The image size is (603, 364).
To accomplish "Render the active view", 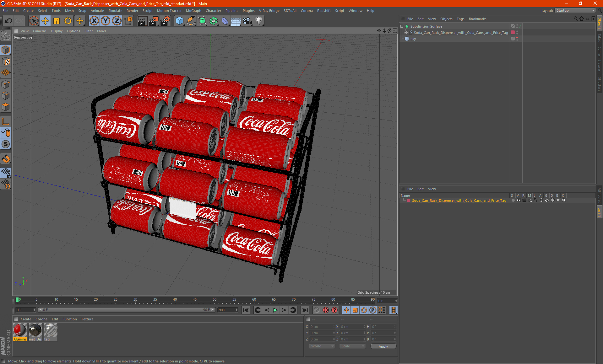I will (x=142, y=21).
